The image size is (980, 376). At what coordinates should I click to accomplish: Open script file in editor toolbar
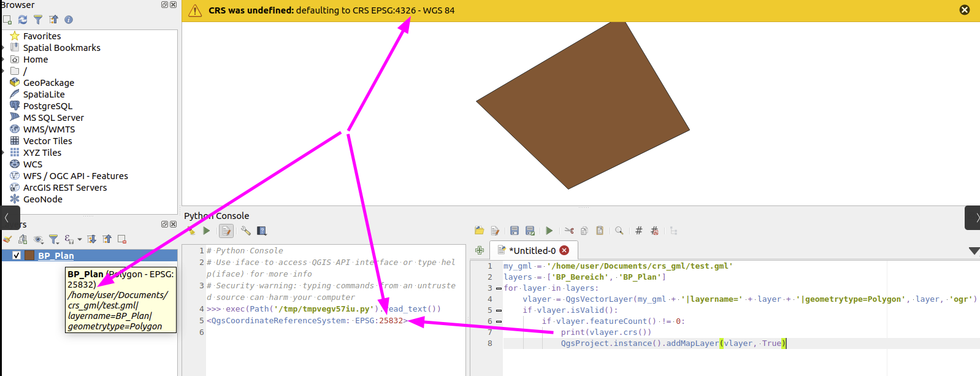coord(480,231)
